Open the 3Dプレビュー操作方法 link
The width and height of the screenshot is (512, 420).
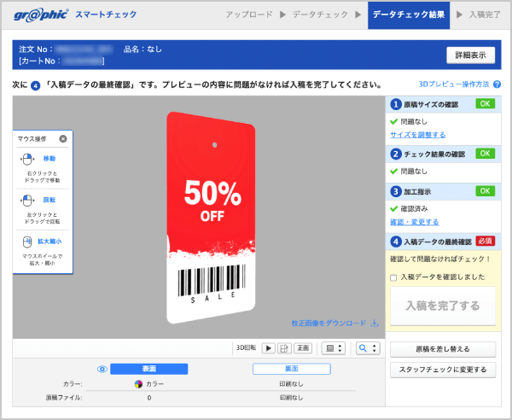coord(454,85)
